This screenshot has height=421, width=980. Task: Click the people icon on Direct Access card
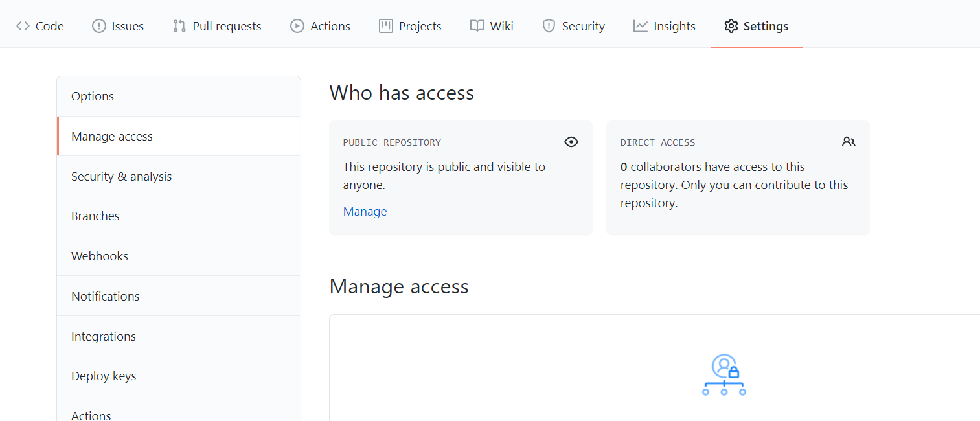coord(849,142)
